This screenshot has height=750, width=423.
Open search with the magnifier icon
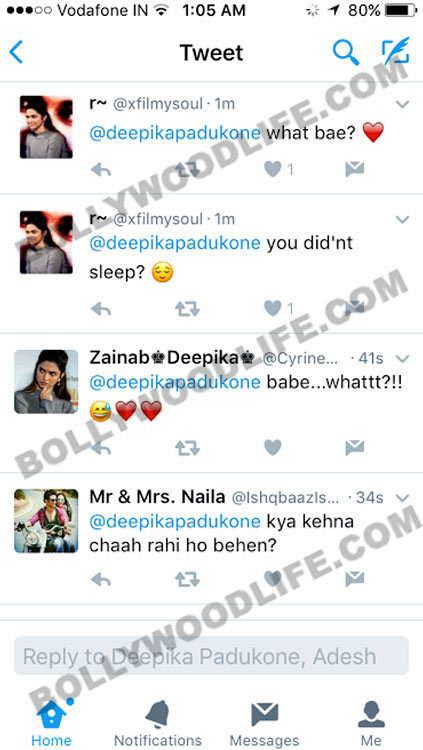click(x=345, y=52)
